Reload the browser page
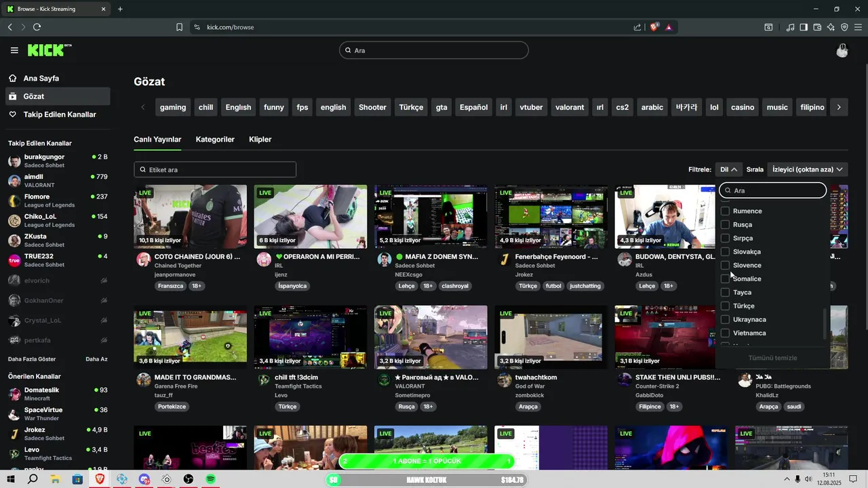Viewport: 868px width, 488px height. tap(37, 27)
